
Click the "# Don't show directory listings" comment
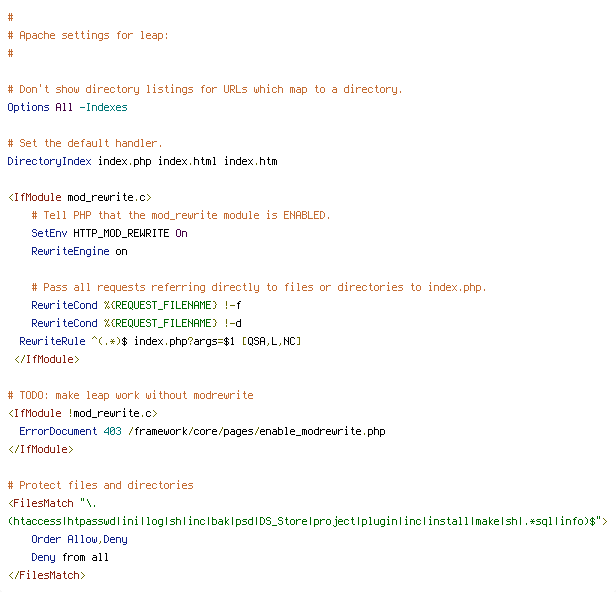coord(205,90)
